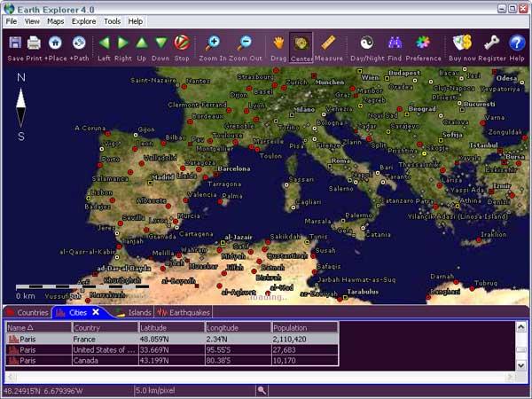
Task: Click the coordinates readout in status bar
Action: (43, 391)
